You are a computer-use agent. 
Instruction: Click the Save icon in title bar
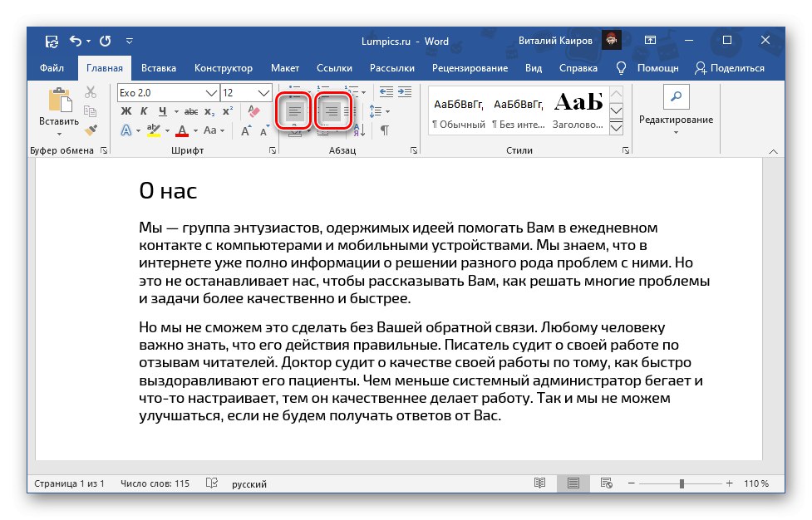click(x=52, y=41)
